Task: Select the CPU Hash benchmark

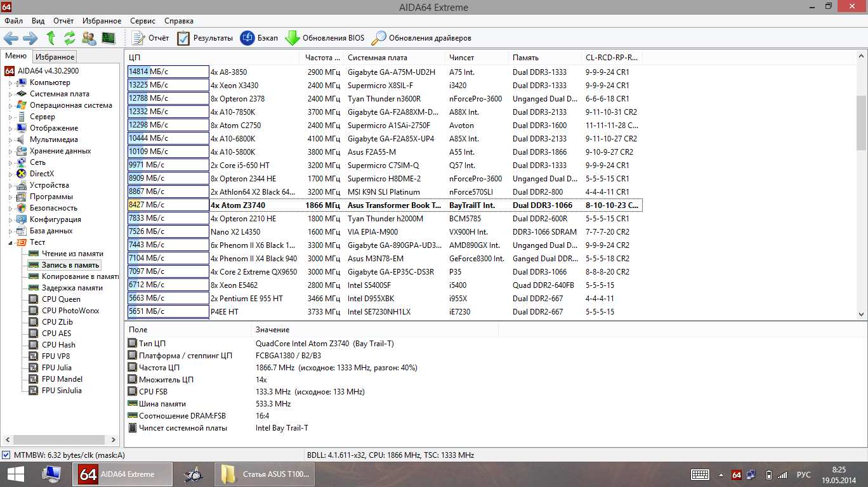Action: [x=58, y=345]
